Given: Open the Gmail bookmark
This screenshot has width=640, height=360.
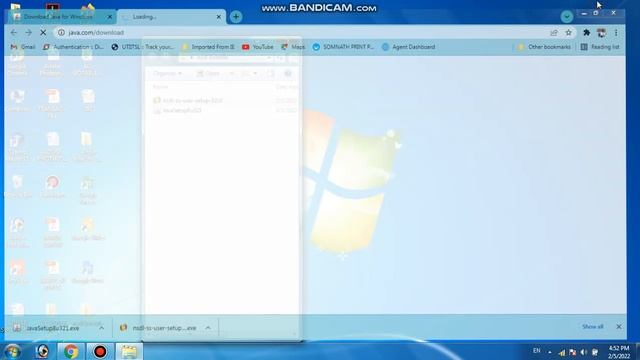Looking at the screenshot, I should click(23, 47).
